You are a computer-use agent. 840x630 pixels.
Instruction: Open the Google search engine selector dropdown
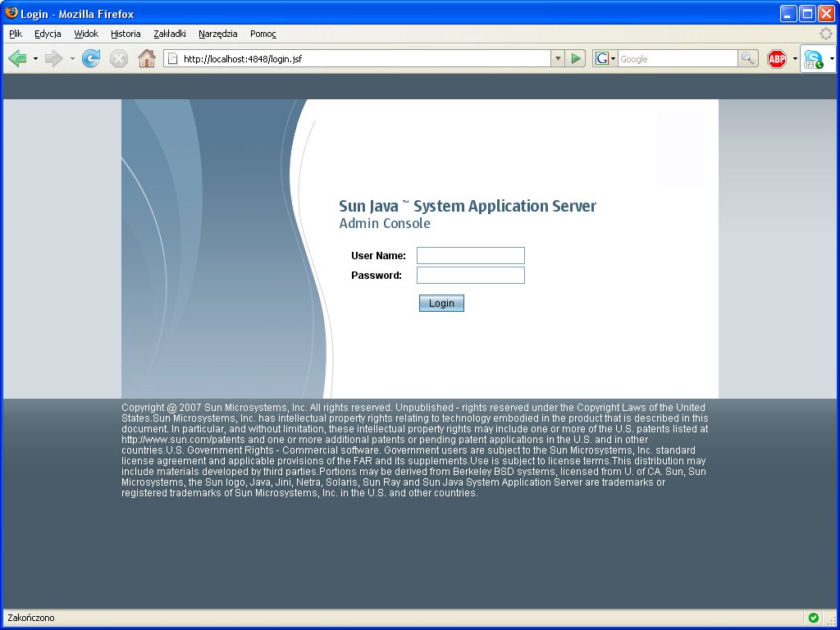(606, 58)
